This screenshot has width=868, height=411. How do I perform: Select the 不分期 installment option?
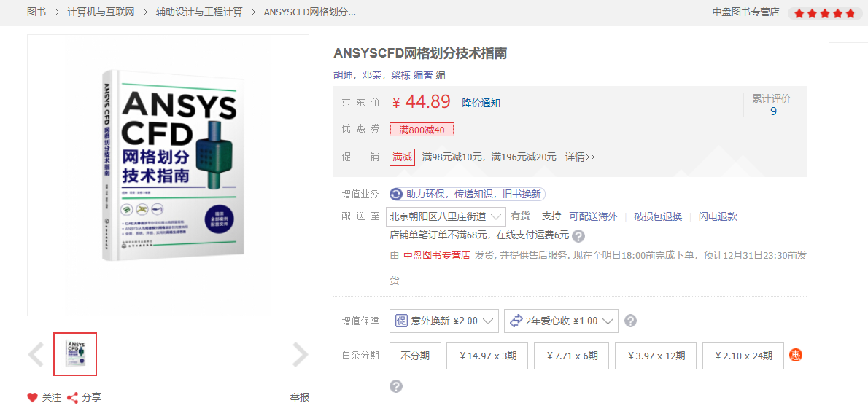415,356
